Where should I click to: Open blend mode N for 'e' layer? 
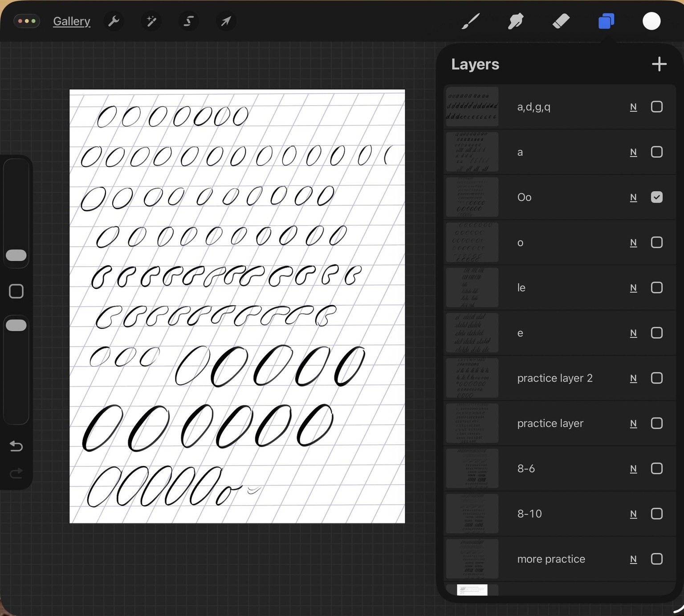[633, 333]
